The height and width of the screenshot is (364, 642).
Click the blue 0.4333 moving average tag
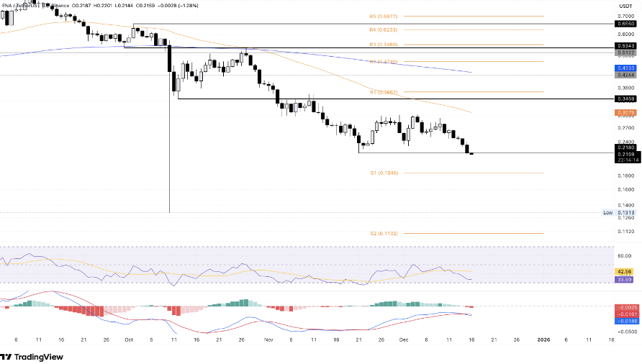tap(626, 68)
